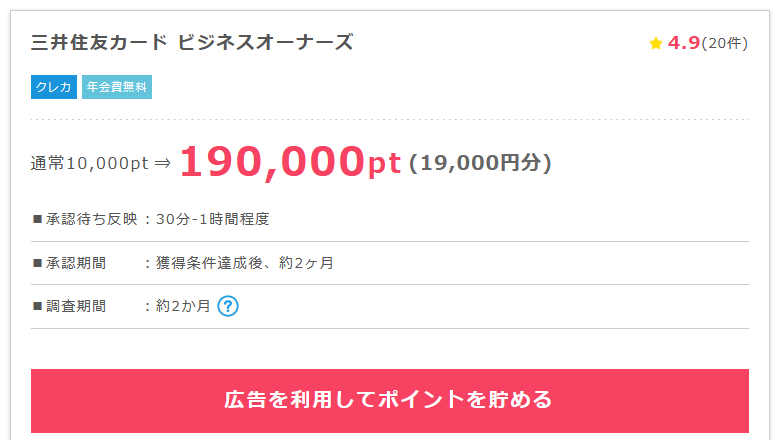
Task: Click the 承認期間 label
Action: (76, 263)
